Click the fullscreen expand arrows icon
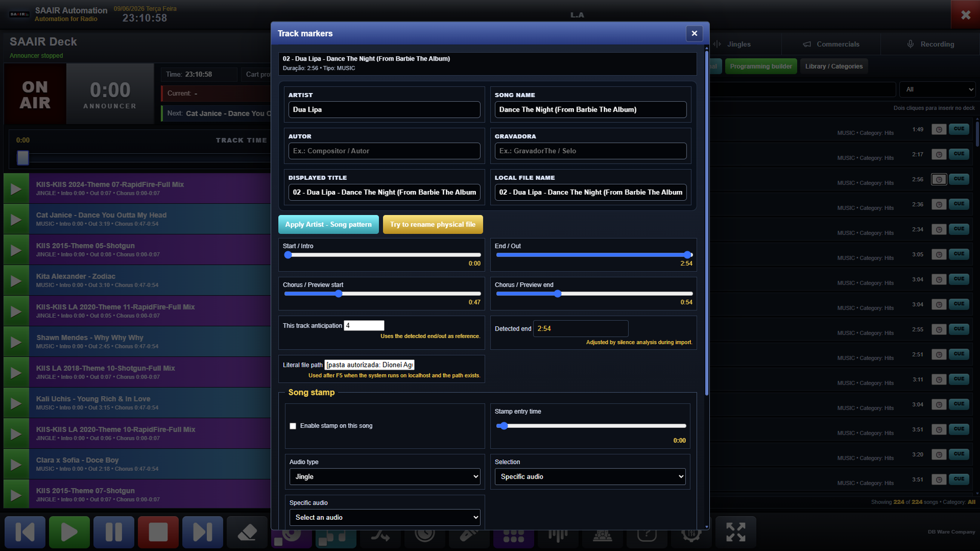 click(x=736, y=532)
